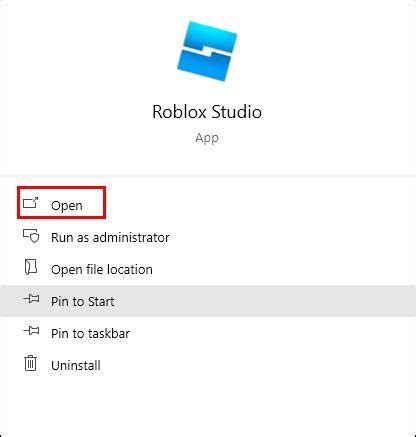The image size is (416, 437).
Task: Click the blue Roblox Studio logo
Action: pyautogui.click(x=207, y=51)
